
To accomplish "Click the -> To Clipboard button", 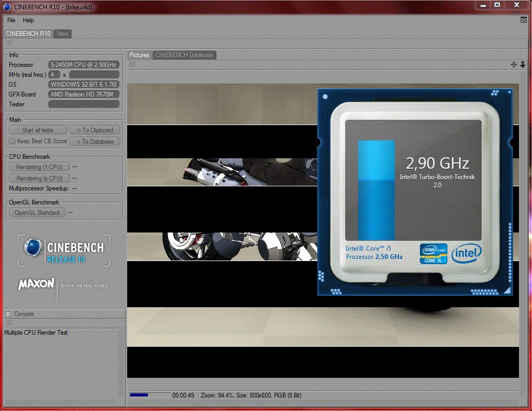I will 95,130.
